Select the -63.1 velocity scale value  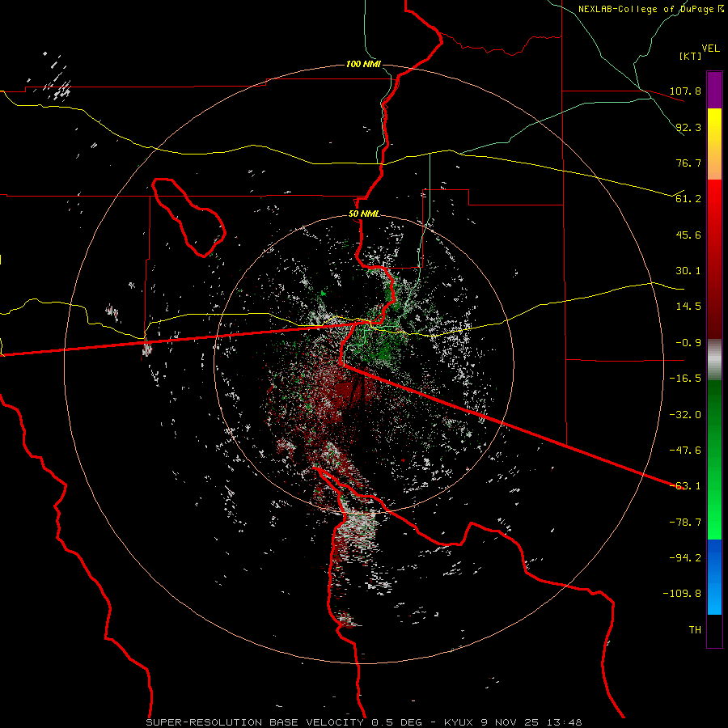pos(685,486)
